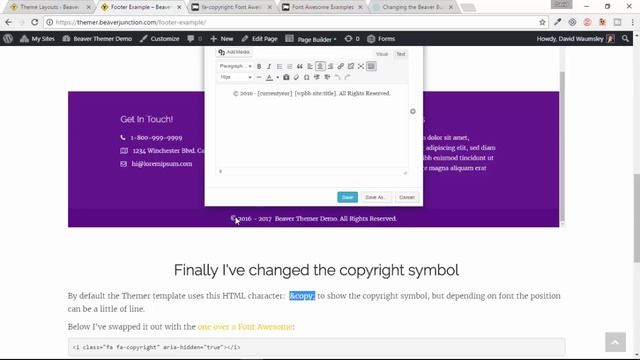Open the Chrome menu (three dots)

coord(632,22)
